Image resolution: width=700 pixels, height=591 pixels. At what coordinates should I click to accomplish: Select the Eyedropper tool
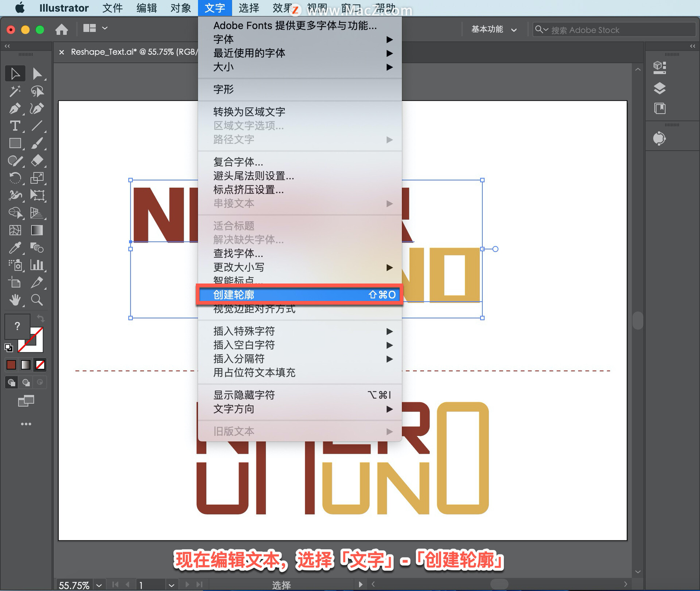[15, 248]
